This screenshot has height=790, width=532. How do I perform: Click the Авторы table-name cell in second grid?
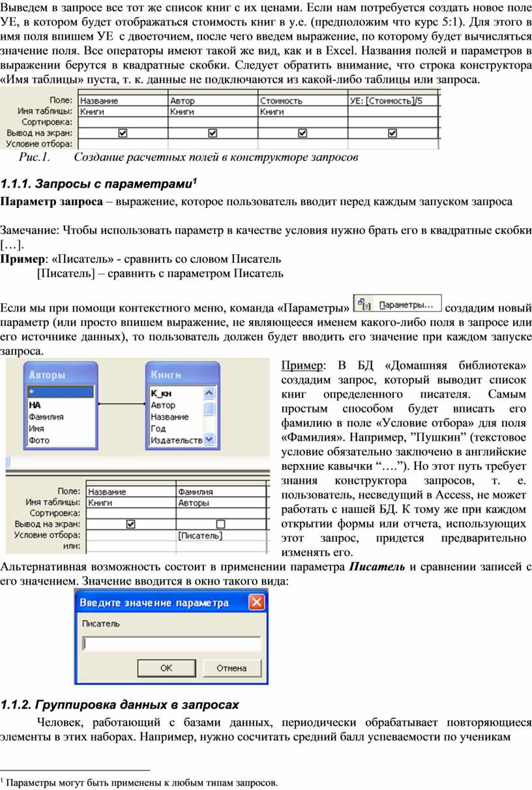point(222,503)
